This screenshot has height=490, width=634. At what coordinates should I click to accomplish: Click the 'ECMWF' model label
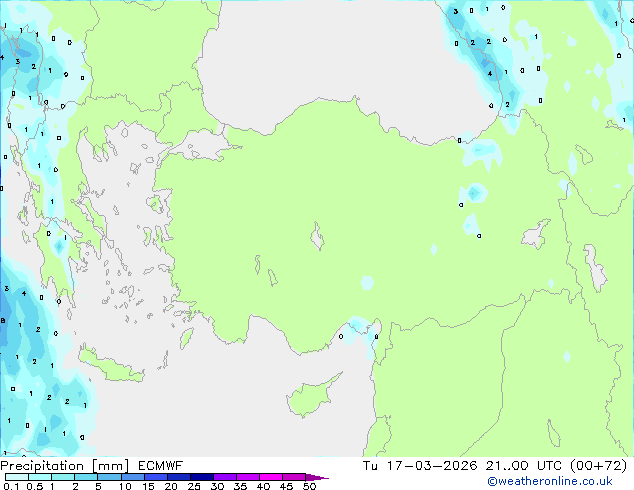tap(161, 466)
